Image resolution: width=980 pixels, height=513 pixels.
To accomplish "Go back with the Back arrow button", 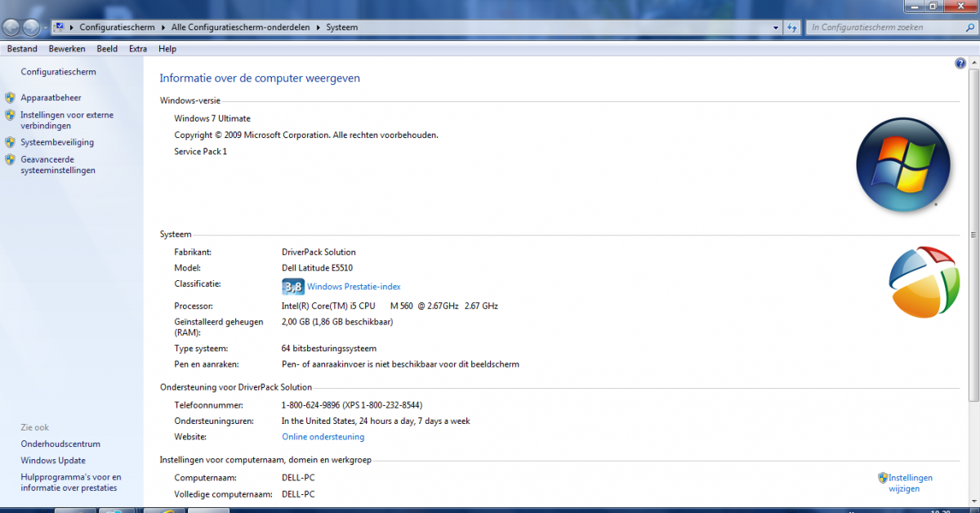I will click(x=11, y=27).
